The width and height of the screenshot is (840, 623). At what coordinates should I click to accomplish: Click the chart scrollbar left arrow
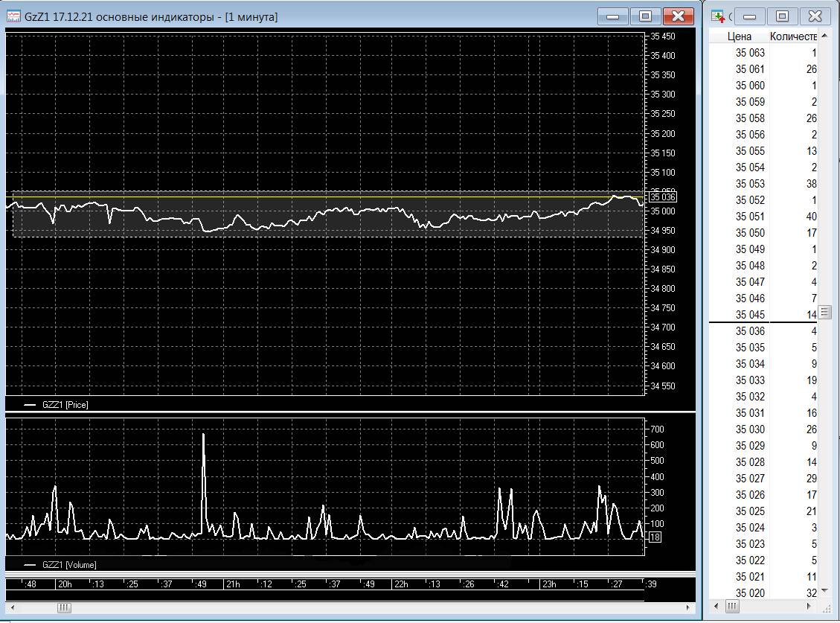[x=13, y=607]
